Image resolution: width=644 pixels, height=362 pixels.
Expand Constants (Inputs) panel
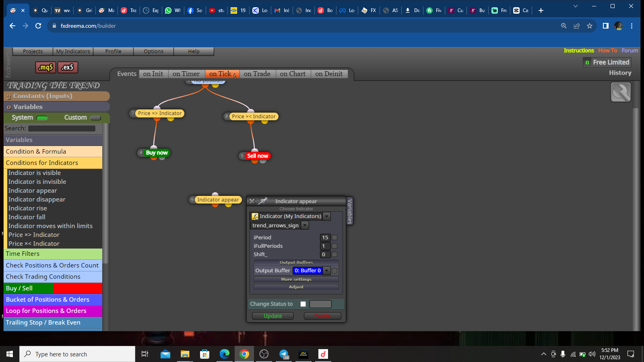click(x=57, y=96)
